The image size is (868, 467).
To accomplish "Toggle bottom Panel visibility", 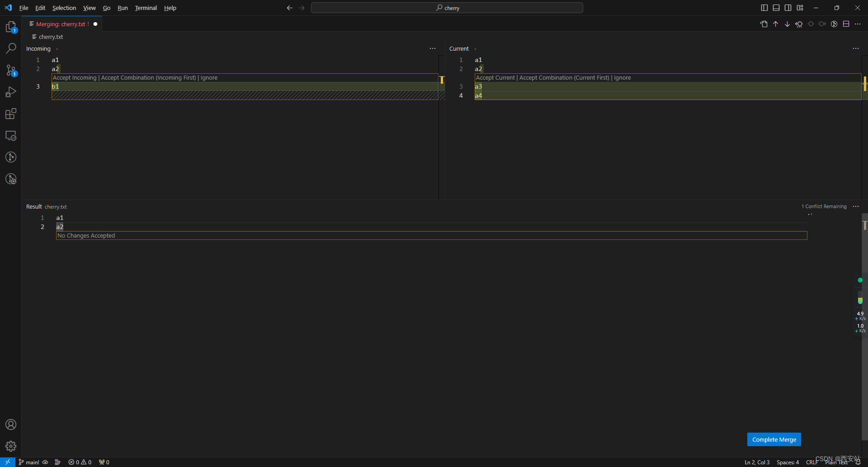I will point(776,8).
